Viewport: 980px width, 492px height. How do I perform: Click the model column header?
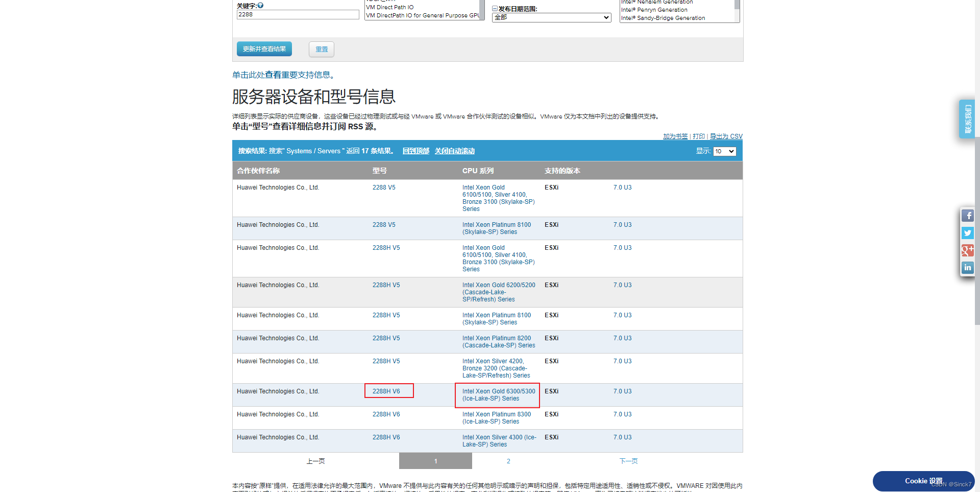379,171
